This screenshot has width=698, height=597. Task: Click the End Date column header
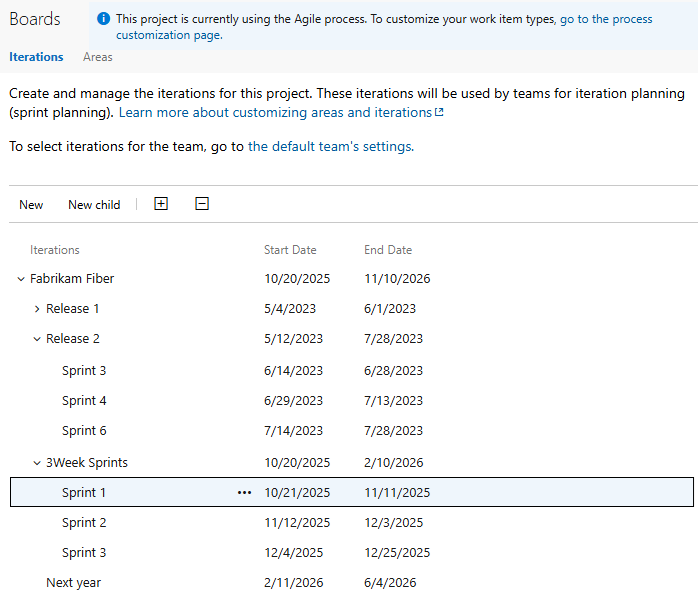(388, 250)
